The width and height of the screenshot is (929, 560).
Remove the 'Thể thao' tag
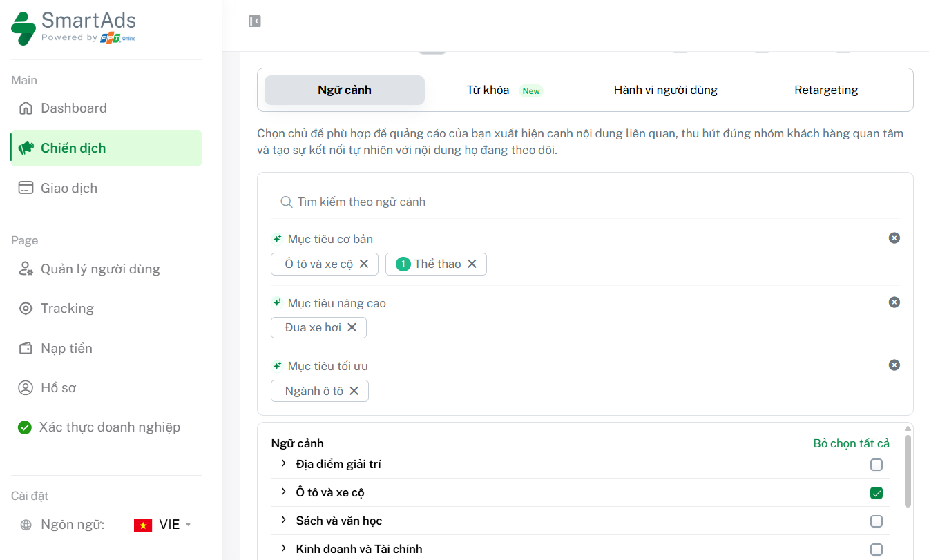472,264
